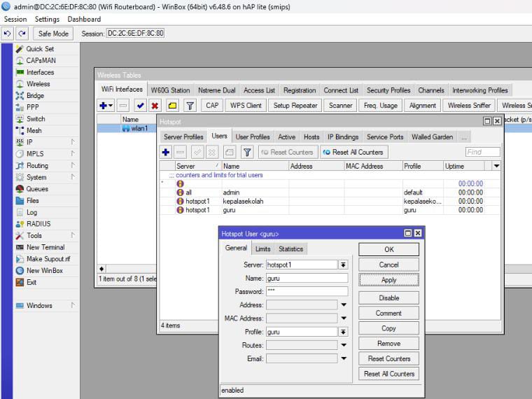The width and height of the screenshot is (532, 399).
Task: Launch New Terminal
Action: (x=45, y=247)
